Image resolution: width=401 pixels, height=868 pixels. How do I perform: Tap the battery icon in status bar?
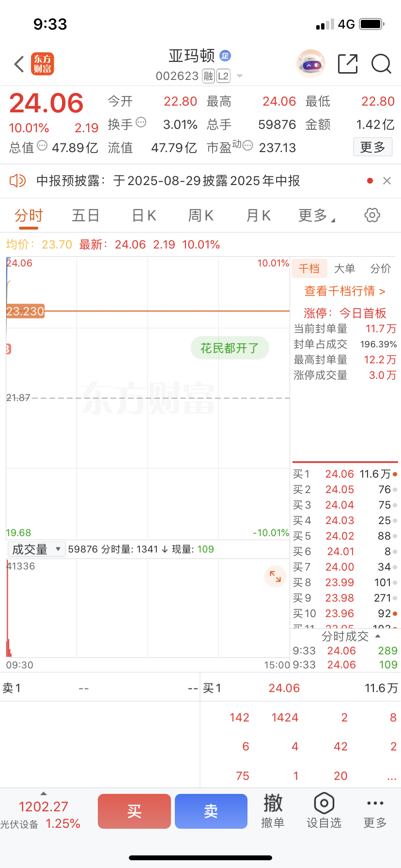[x=372, y=24]
